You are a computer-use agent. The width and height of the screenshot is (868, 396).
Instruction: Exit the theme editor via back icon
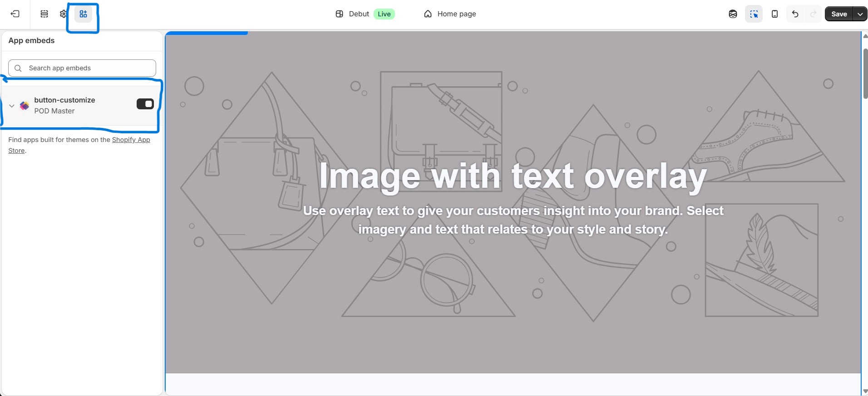[15, 14]
